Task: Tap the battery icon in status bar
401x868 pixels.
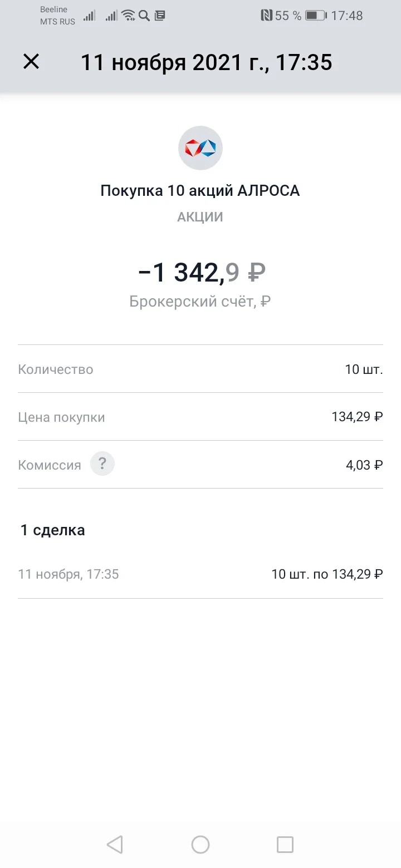Action: coord(315,16)
